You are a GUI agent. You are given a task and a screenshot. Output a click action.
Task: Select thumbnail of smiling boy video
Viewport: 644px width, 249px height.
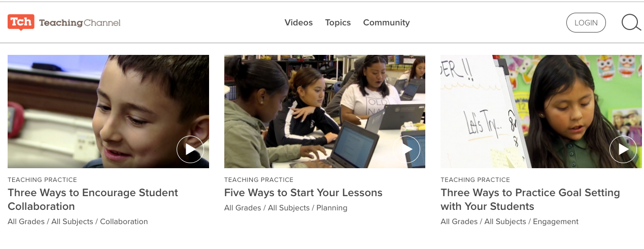(x=108, y=111)
